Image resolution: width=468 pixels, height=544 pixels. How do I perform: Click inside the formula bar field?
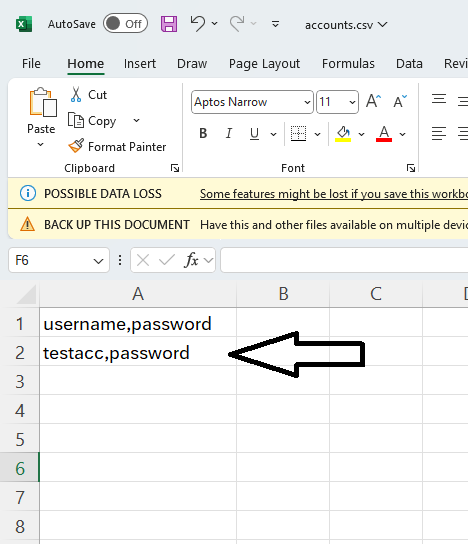pyautogui.click(x=344, y=260)
